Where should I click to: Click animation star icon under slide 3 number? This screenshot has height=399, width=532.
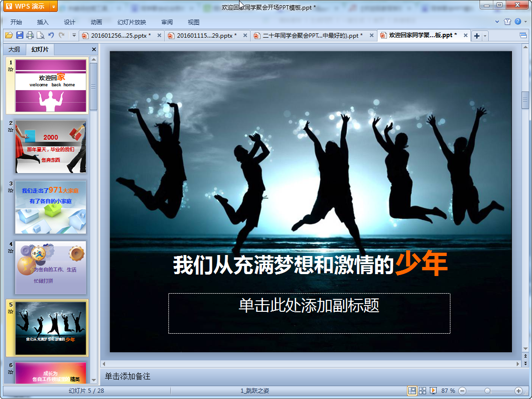pyautogui.click(x=11, y=191)
